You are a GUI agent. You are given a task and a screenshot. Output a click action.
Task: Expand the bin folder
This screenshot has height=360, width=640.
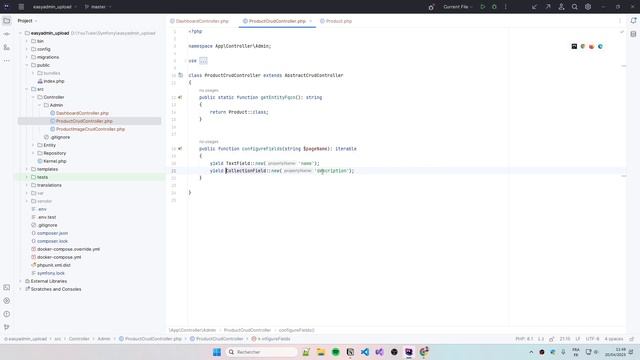[27, 41]
